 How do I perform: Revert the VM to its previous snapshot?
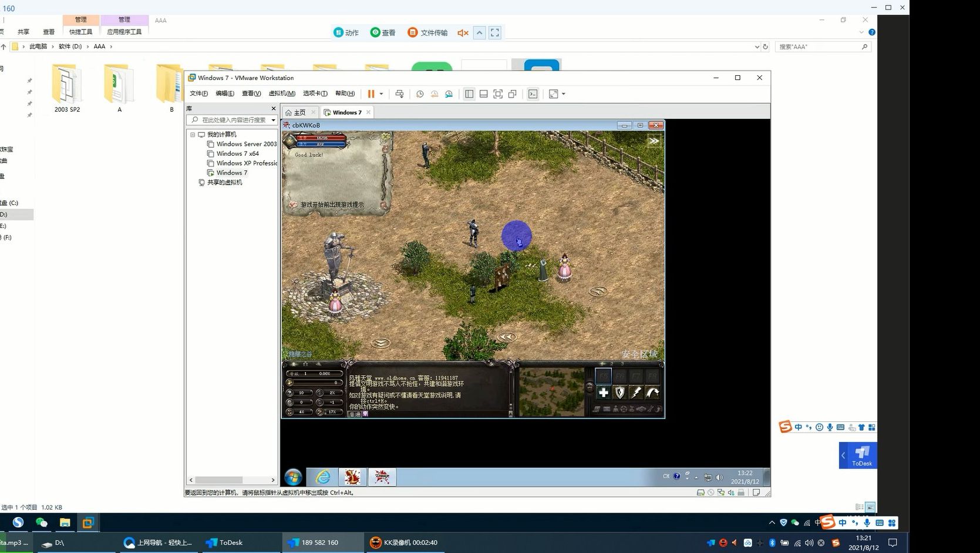[435, 94]
